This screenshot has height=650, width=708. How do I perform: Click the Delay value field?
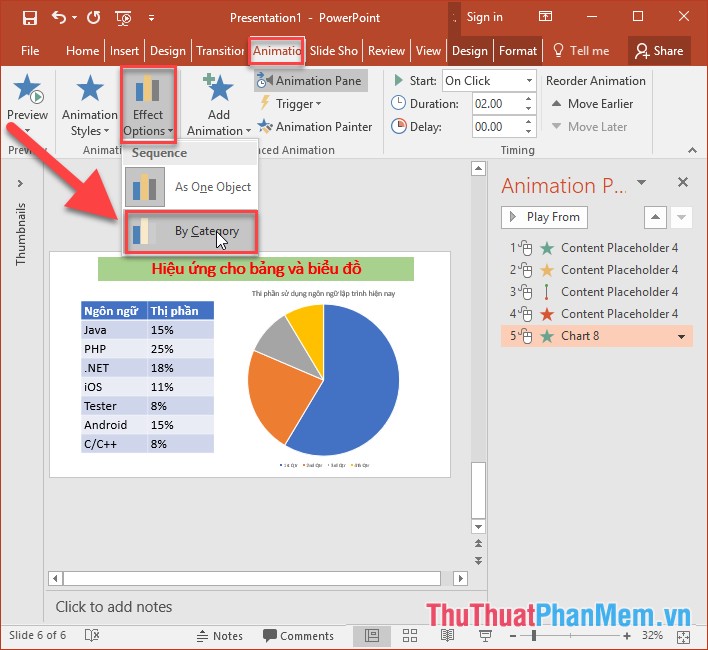[497, 127]
